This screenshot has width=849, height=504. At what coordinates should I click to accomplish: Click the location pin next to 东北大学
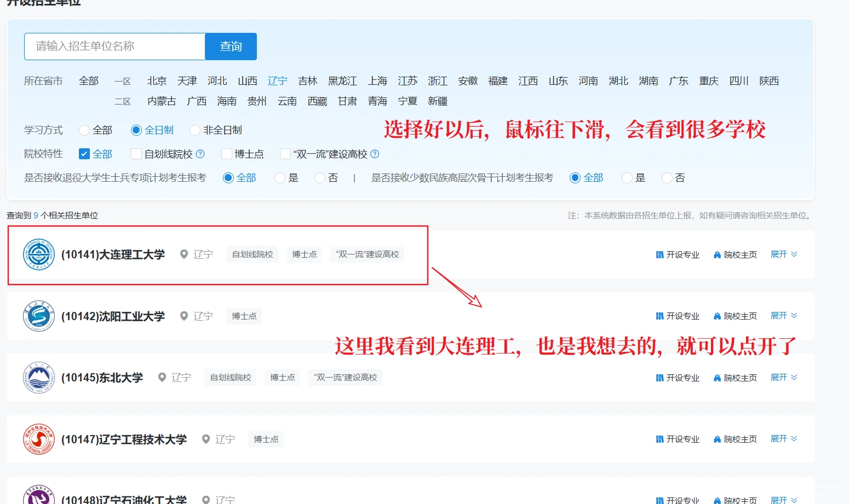[x=162, y=378]
